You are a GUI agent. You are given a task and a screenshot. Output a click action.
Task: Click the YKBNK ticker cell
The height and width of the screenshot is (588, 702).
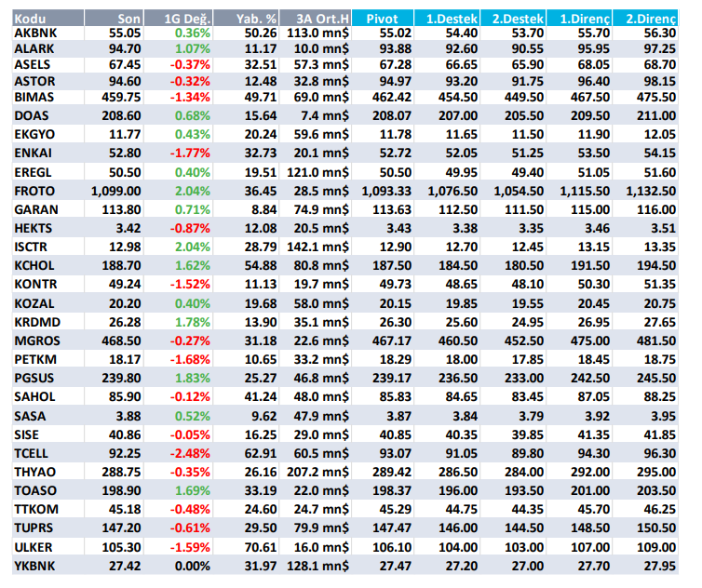click(x=37, y=565)
